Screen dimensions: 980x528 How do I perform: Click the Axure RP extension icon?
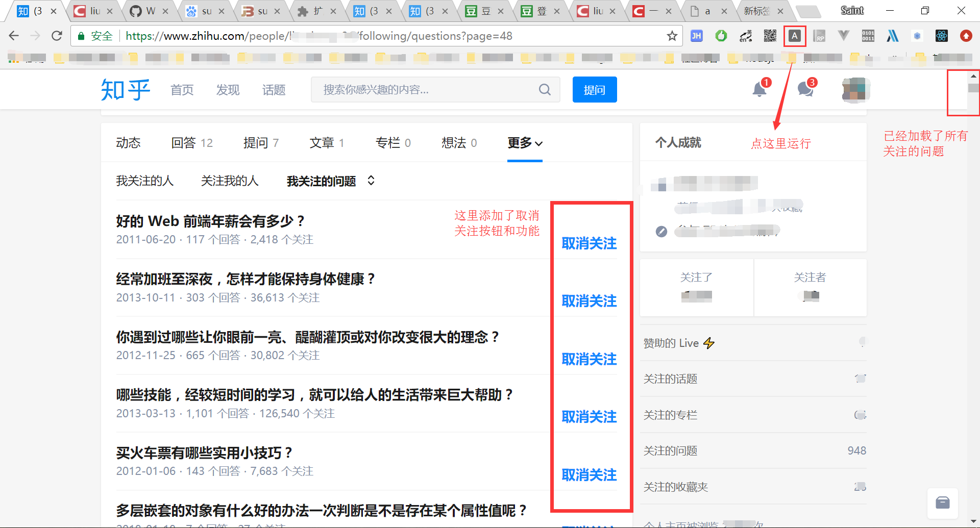coord(819,36)
